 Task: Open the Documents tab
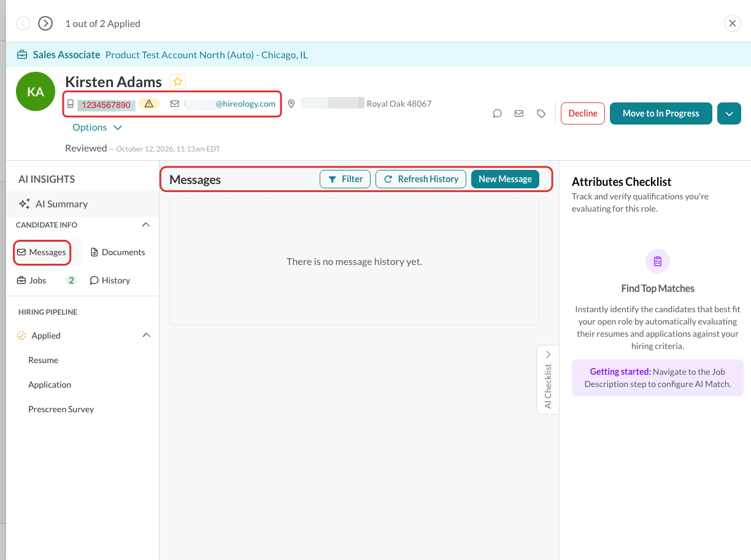118,252
